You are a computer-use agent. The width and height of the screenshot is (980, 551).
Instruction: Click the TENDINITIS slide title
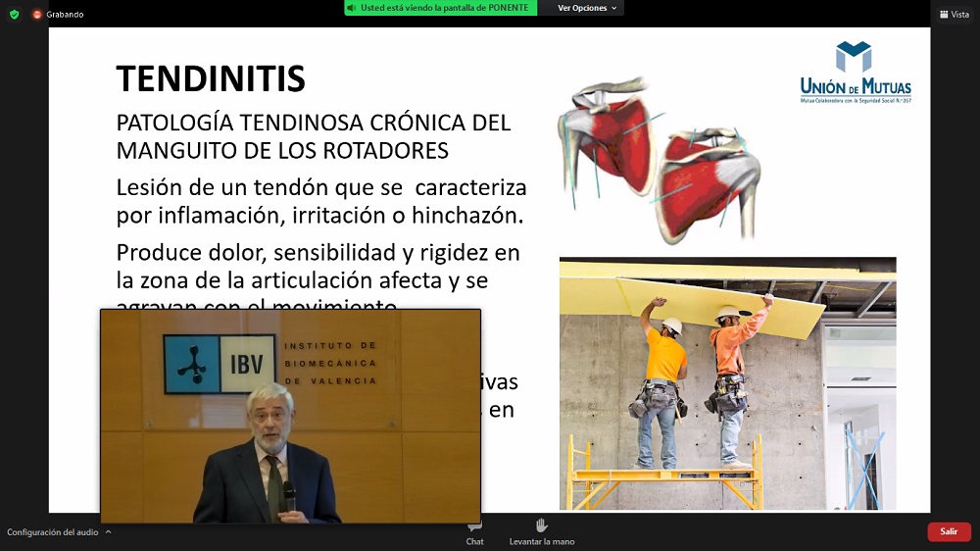pos(211,77)
